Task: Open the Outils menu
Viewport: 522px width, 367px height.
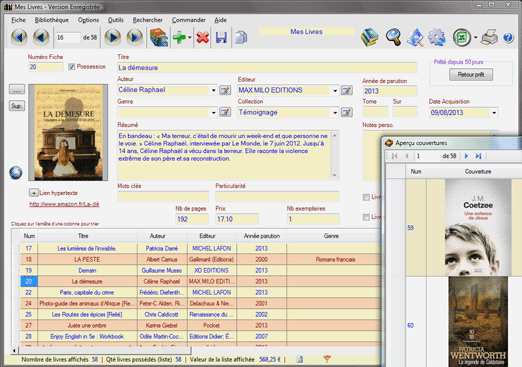Action: click(x=116, y=20)
